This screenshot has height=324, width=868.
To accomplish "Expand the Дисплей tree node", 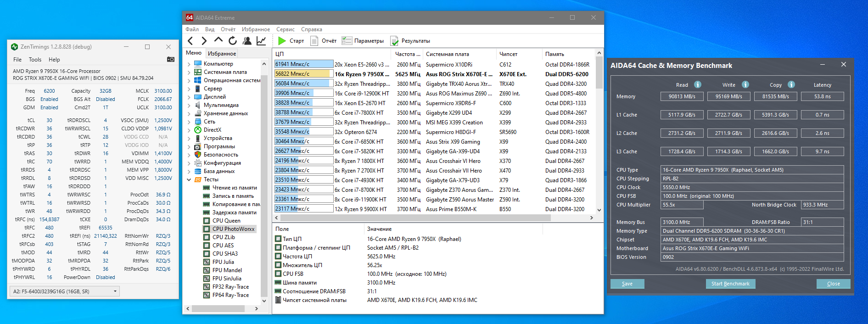I will coord(189,97).
